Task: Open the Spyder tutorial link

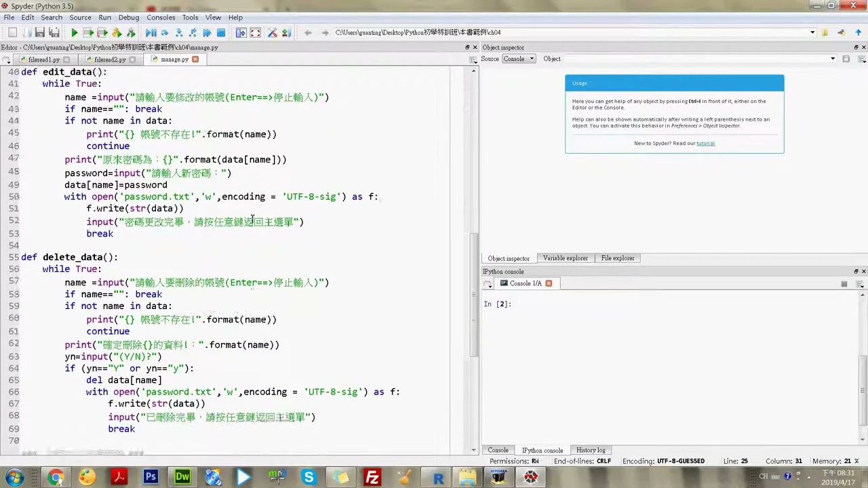Action: [706, 144]
